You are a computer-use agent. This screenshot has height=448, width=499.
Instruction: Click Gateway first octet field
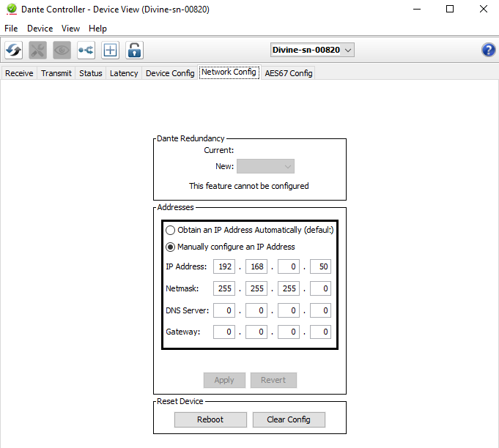coord(224,332)
